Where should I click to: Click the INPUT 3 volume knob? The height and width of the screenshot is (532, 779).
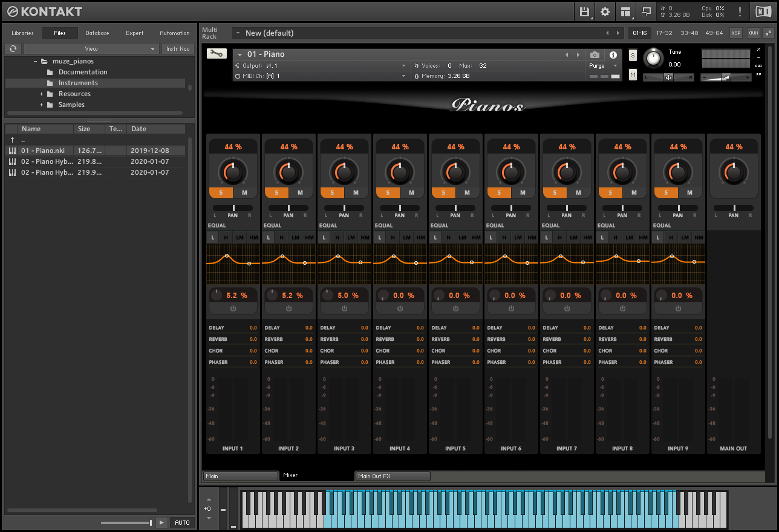coord(344,172)
